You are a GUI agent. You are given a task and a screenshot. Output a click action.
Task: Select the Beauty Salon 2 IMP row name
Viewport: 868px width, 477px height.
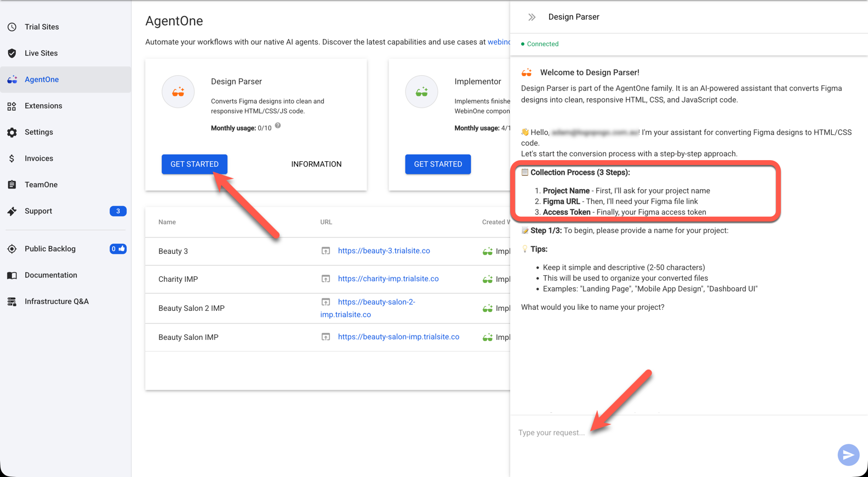pyautogui.click(x=191, y=308)
